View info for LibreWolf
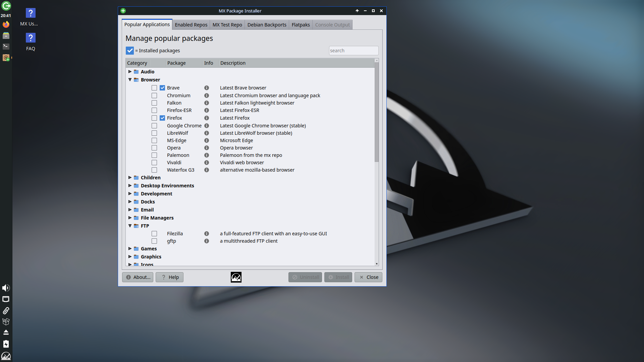 207,133
